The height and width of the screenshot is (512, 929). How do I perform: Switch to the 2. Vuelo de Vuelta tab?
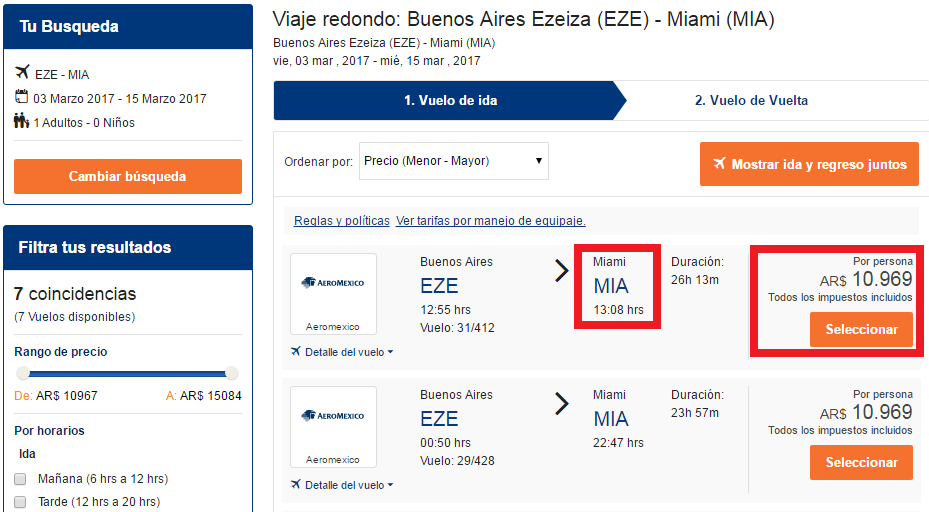pos(751,101)
